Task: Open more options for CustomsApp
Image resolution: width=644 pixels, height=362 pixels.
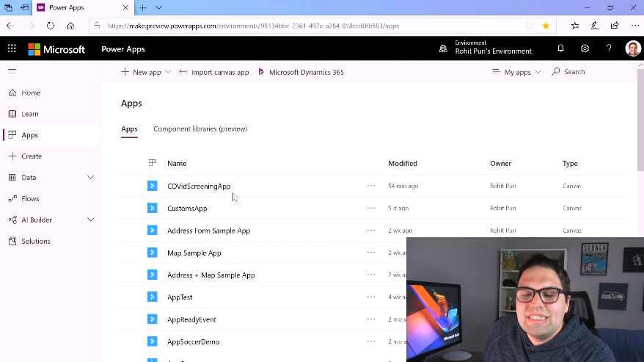Action: coord(370,209)
